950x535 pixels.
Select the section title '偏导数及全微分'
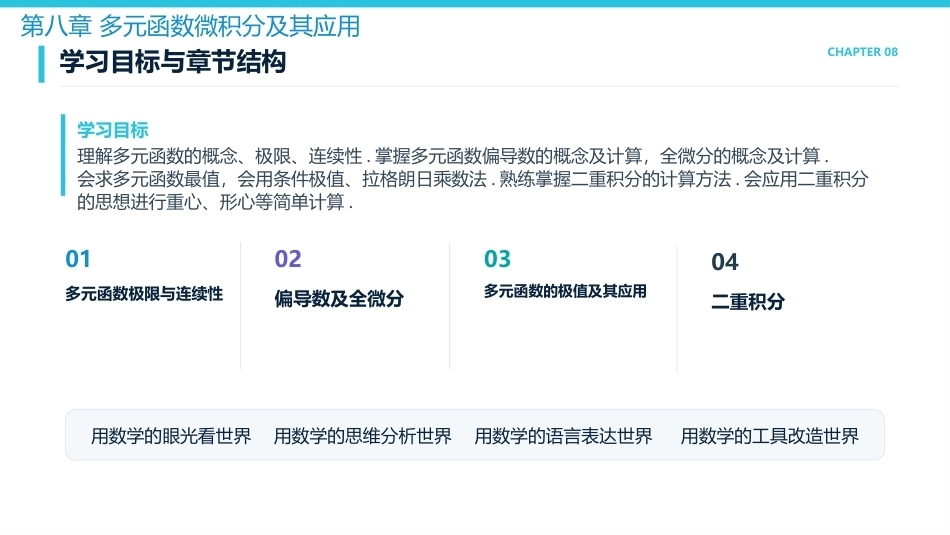click(x=339, y=298)
